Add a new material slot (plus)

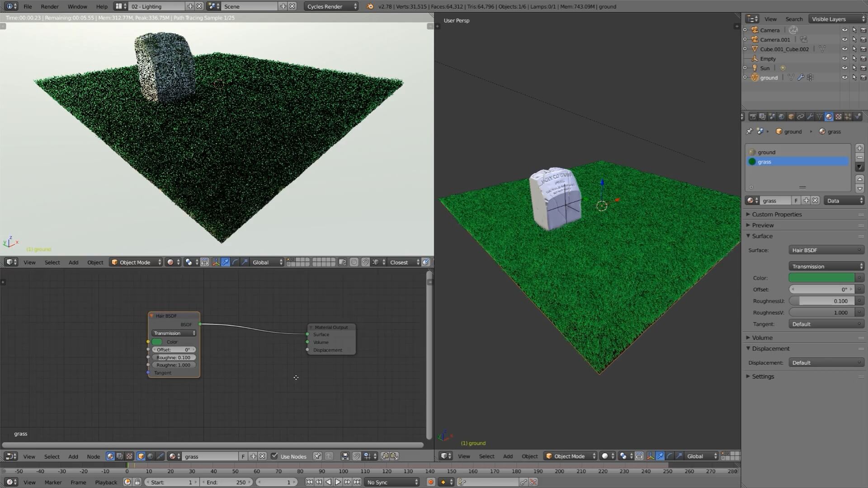pos(859,148)
